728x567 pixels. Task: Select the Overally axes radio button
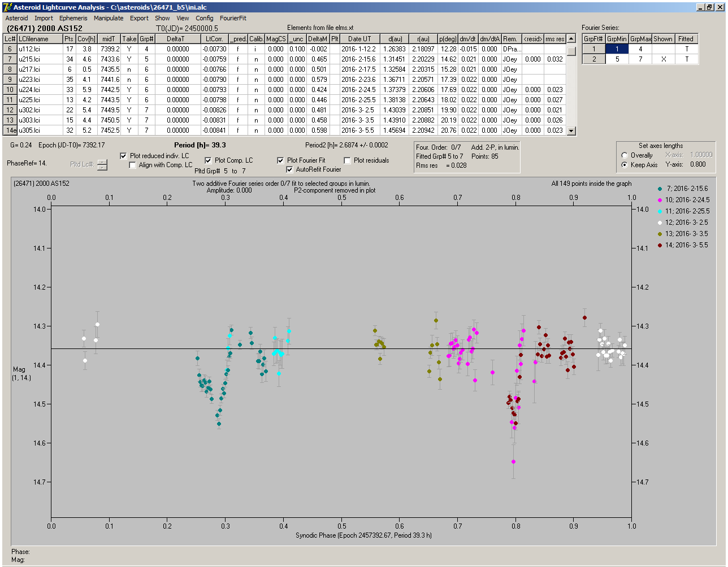click(x=625, y=155)
